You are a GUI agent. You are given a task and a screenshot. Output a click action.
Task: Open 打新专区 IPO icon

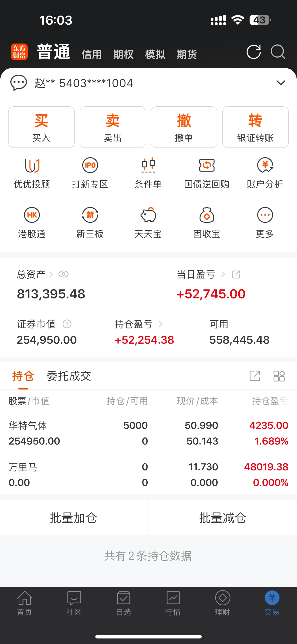click(x=90, y=165)
